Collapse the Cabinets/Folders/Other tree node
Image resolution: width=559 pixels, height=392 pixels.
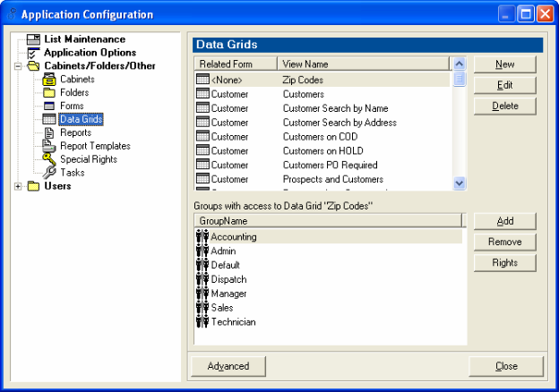point(18,66)
